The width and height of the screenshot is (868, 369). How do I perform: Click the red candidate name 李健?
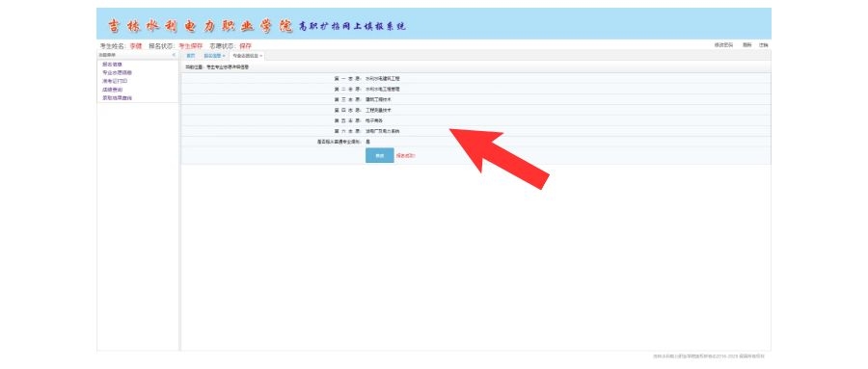136,46
